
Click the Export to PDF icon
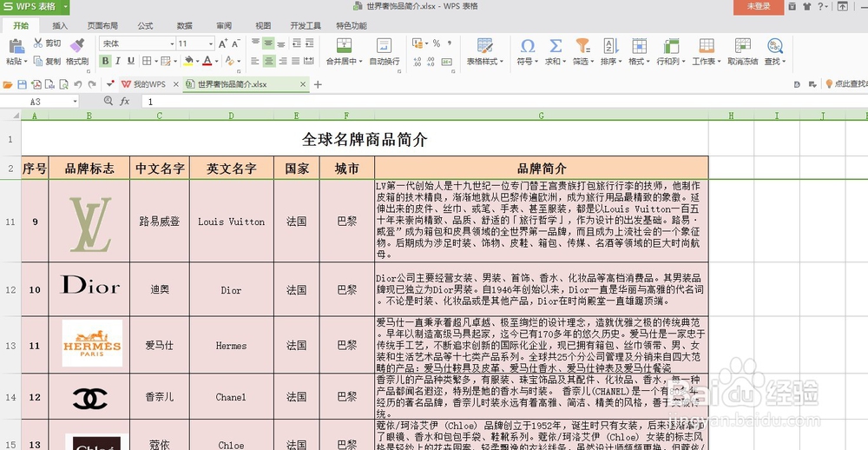tap(36, 85)
